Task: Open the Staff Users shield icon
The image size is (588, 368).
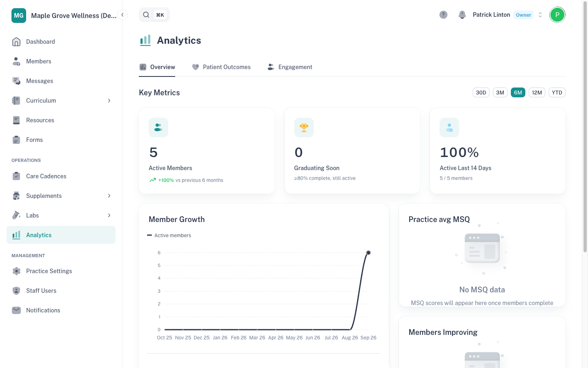Action: point(16,291)
